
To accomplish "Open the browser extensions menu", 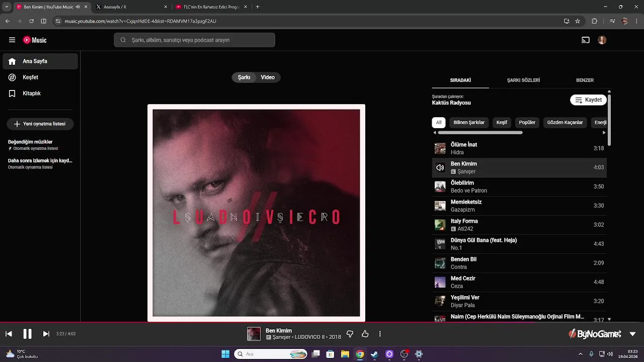I will pos(594,21).
